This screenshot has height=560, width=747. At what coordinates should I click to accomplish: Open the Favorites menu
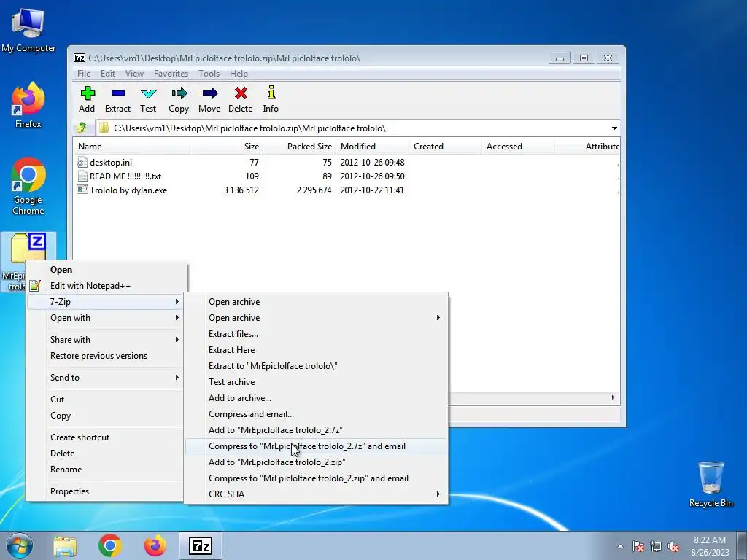(x=171, y=74)
